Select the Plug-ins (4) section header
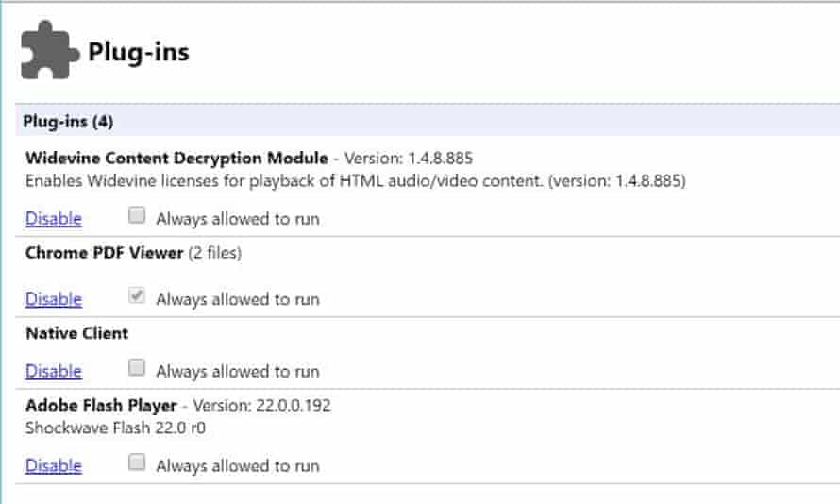840x504 pixels. click(428, 122)
